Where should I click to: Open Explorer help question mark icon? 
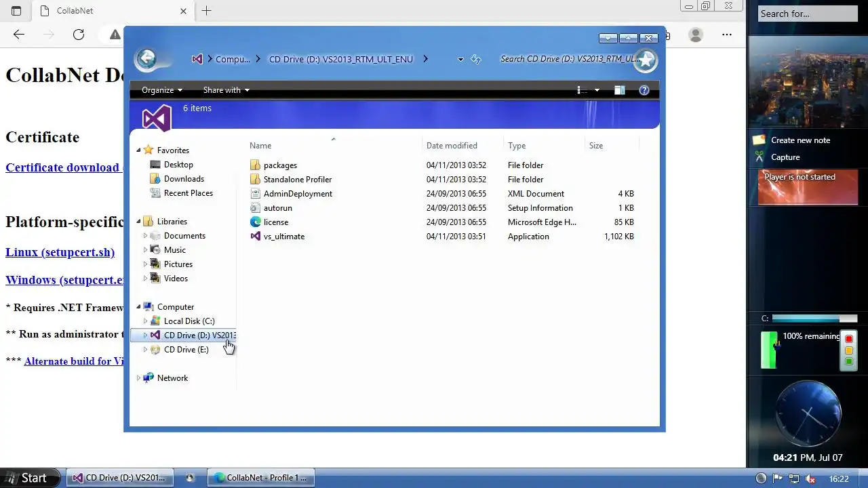tap(644, 90)
